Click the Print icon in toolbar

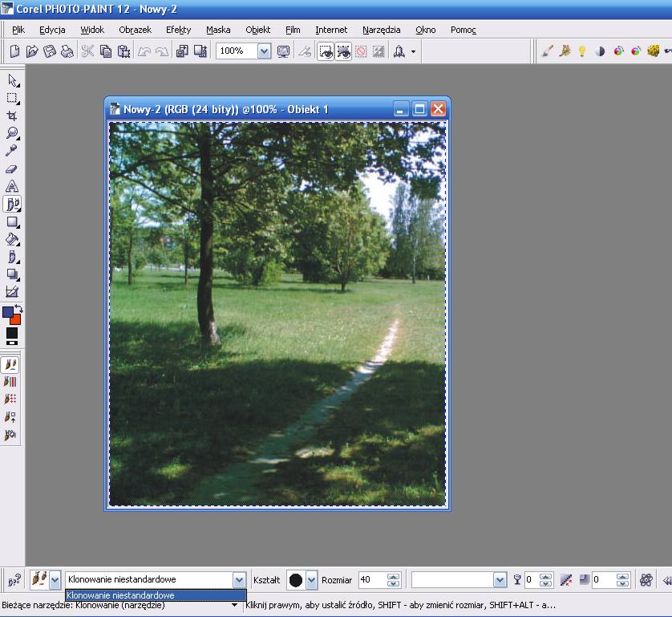(x=67, y=51)
